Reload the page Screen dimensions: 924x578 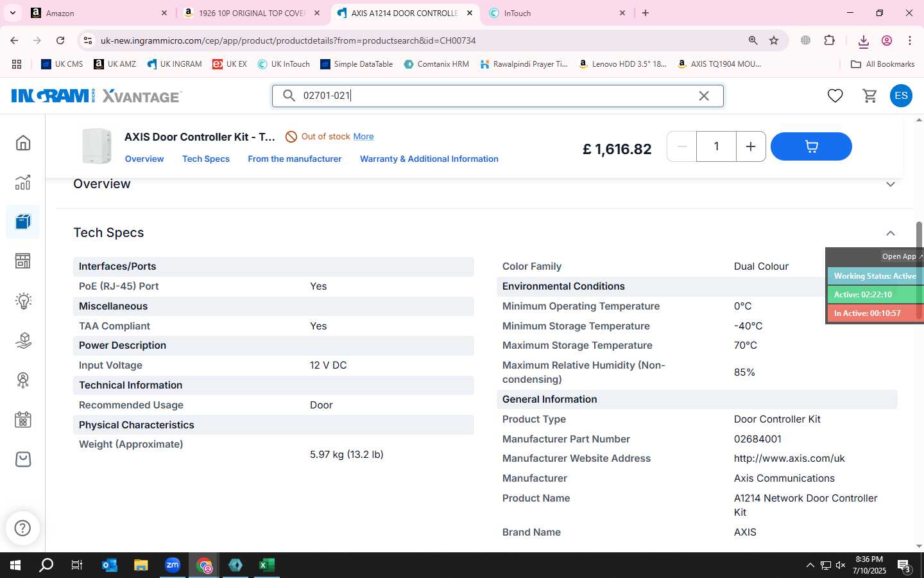[x=60, y=40]
